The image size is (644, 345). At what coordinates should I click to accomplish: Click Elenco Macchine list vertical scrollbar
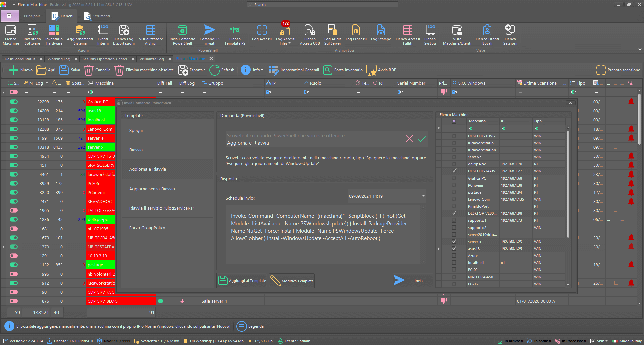click(x=568, y=185)
